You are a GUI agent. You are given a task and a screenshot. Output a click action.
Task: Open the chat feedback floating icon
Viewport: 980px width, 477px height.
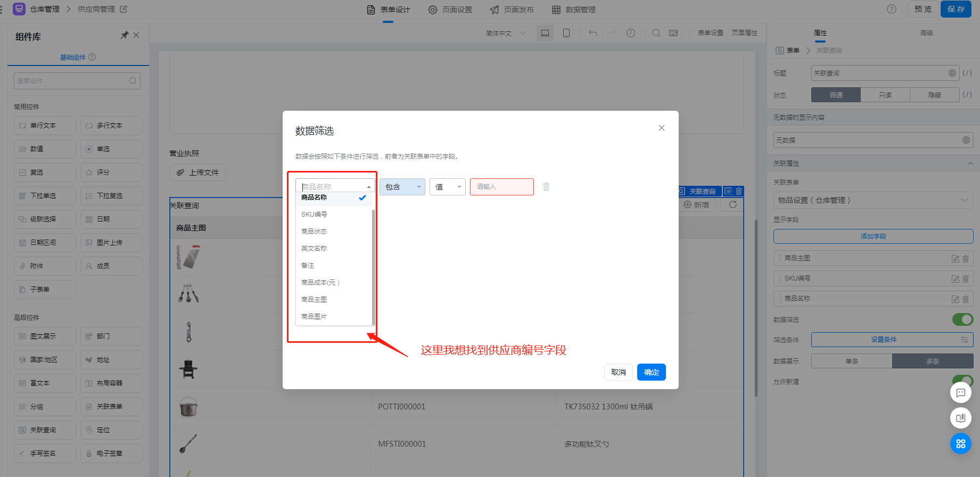pyautogui.click(x=961, y=393)
